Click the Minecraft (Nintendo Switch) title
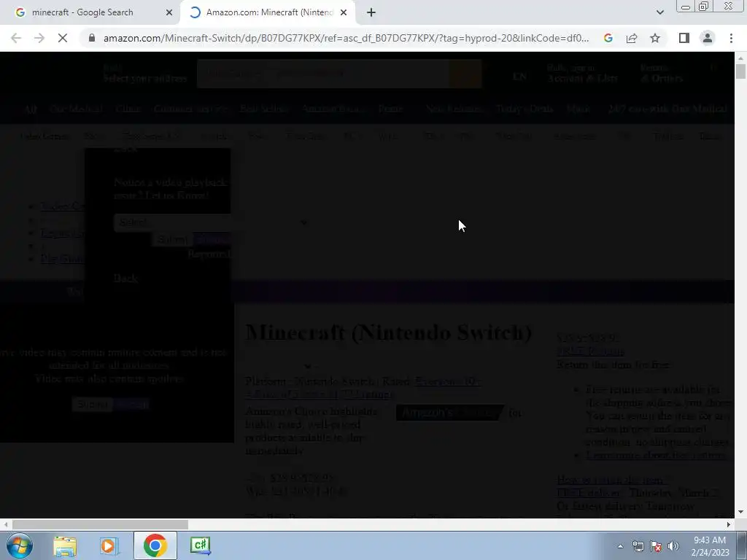747x560 pixels. click(x=388, y=332)
